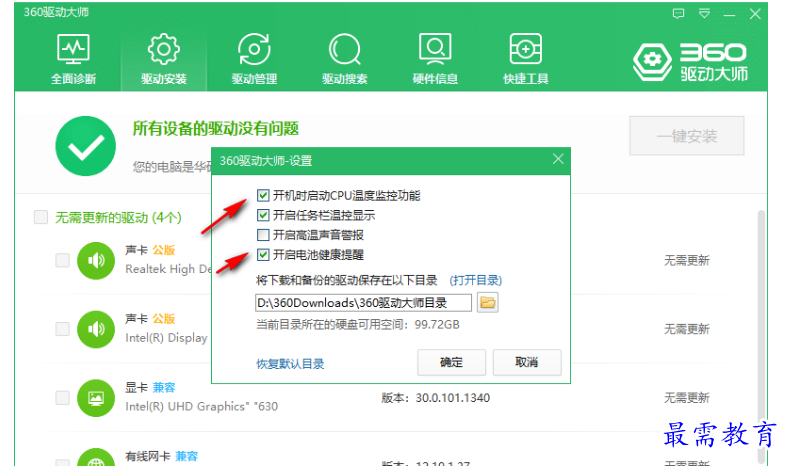Click the 公版 tag on Intel Display sound card
The image size is (785, 466).
(164, 319)
